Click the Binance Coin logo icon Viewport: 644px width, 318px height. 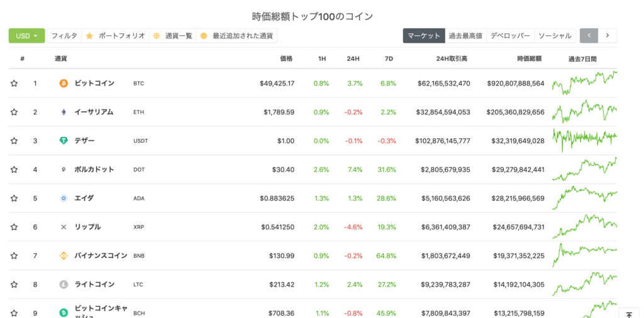pyautogui.click(x=64, y=256)
